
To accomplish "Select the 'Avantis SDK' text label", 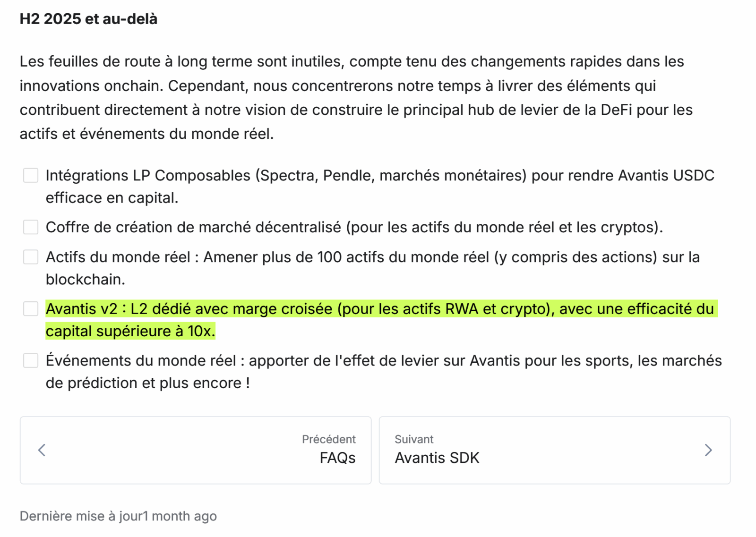I will point(437,457).
